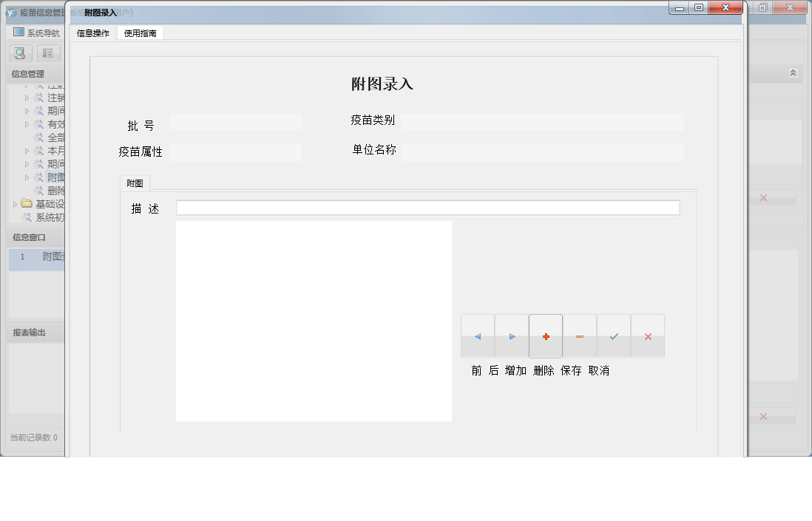Click the icon of the 删除 tree item
Viewport: 812px width, 521px height.
click(x=39, y=191)
